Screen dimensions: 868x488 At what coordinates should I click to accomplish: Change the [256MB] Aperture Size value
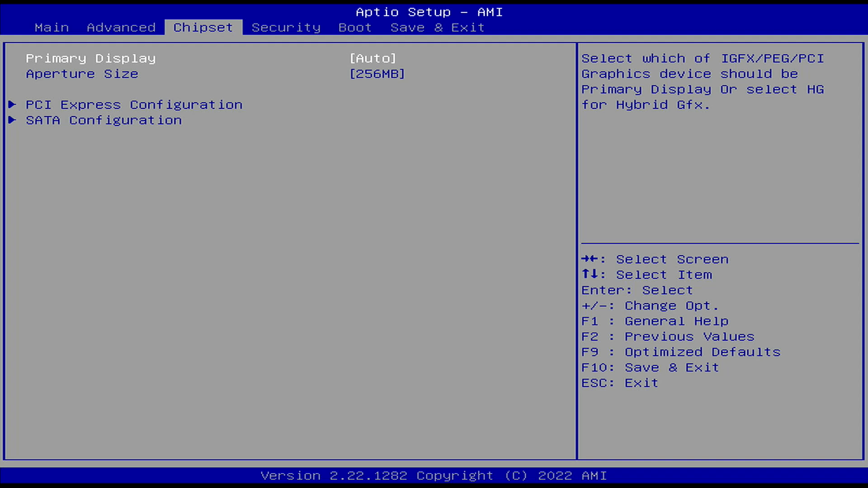point(377,74)
